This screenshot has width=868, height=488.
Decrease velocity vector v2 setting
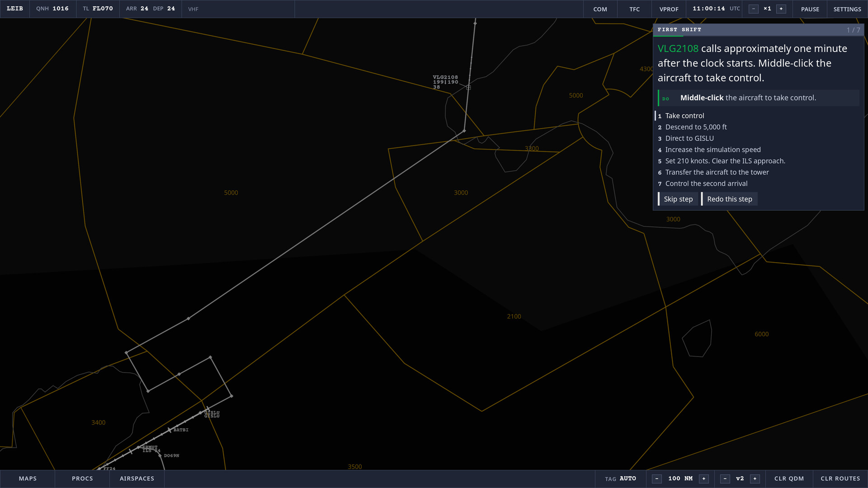point(725,479)
